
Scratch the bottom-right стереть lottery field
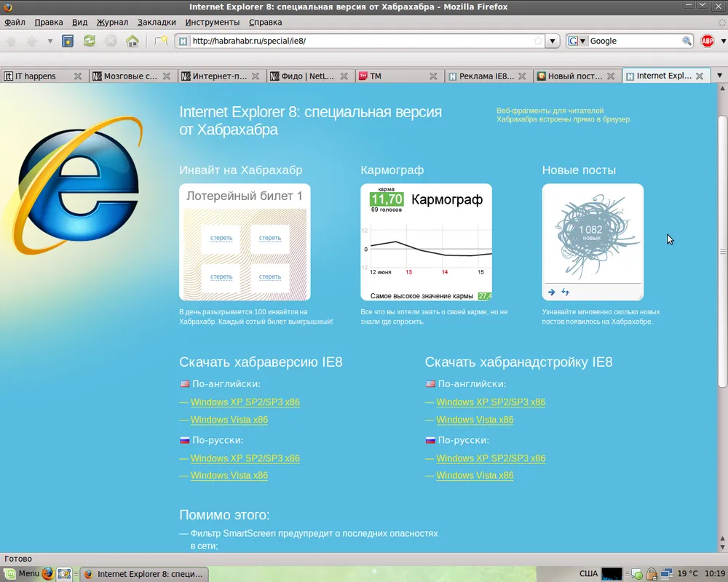[x=270, y=277]
